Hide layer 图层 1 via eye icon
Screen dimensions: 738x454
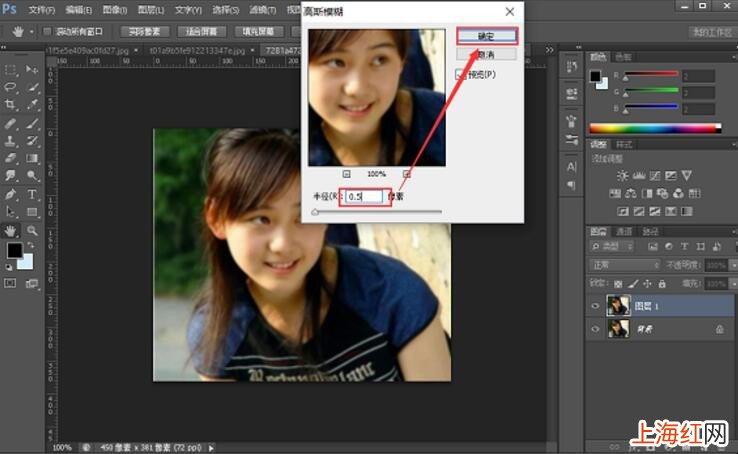tap(595, 306)
